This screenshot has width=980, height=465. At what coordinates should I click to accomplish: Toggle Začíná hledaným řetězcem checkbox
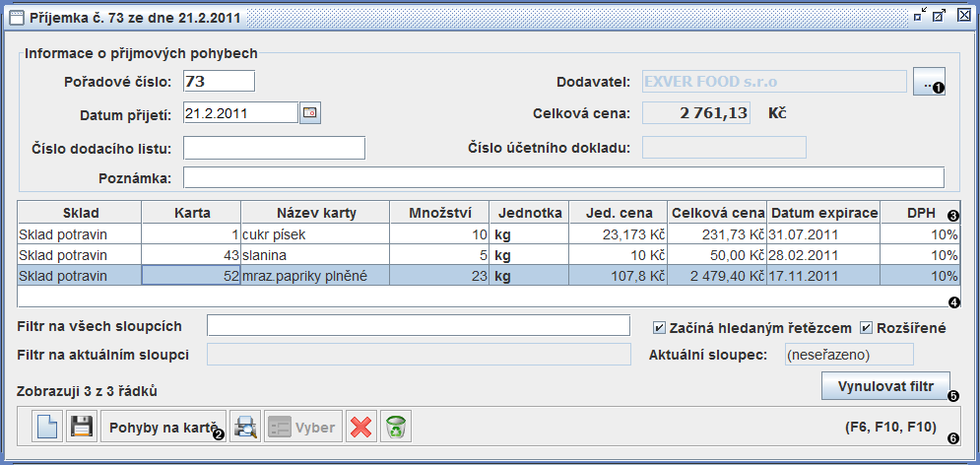point(660,327)
